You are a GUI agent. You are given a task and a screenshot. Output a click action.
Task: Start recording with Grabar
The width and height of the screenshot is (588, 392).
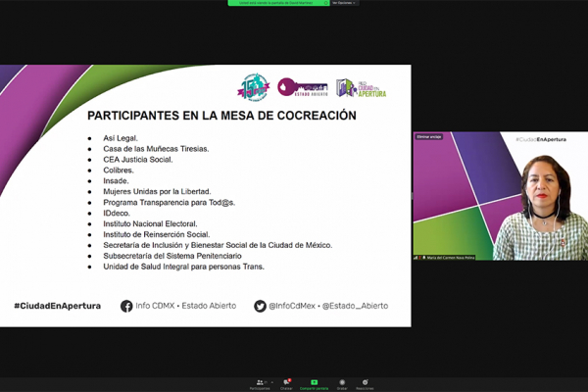342,384
